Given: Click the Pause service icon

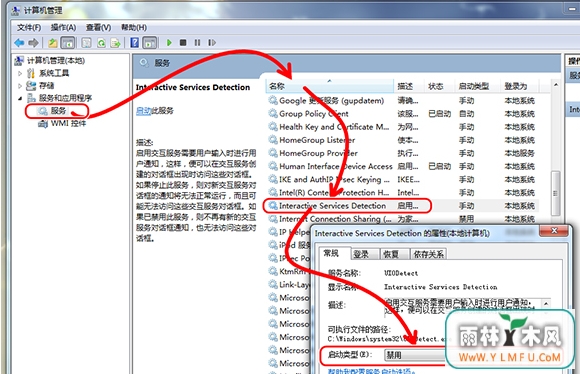Looking at the screenshot, I should [197, 43].
